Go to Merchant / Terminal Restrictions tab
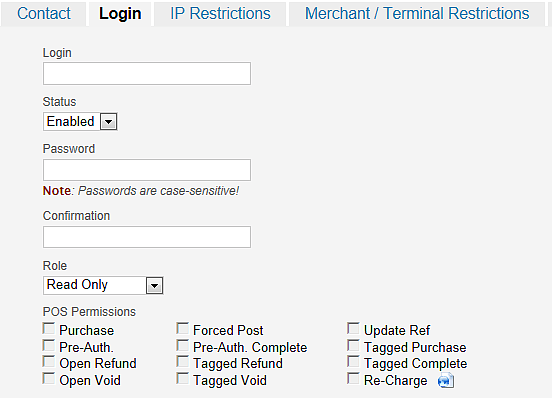Screen dimensions: 552x398 pyautogui.click(x=417, y=14)
